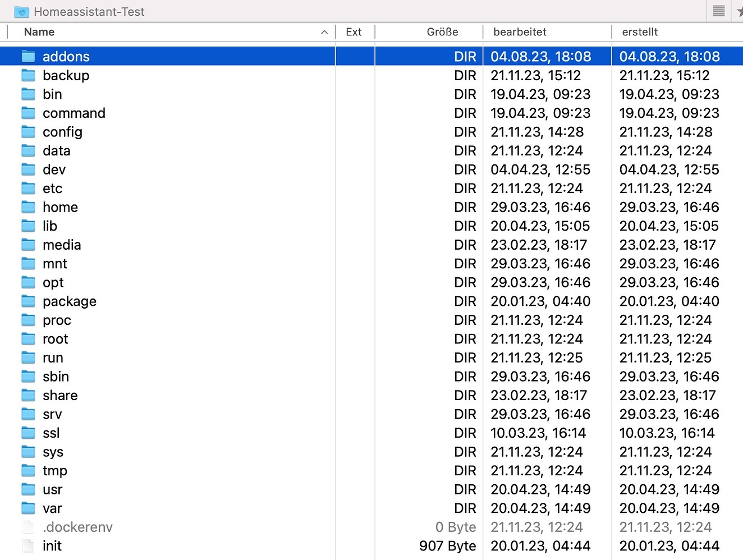Toggle sort direction using the Name column chevron
This screenshot has height=560, width=743.
pyautogui.click(x=324, y=32)
